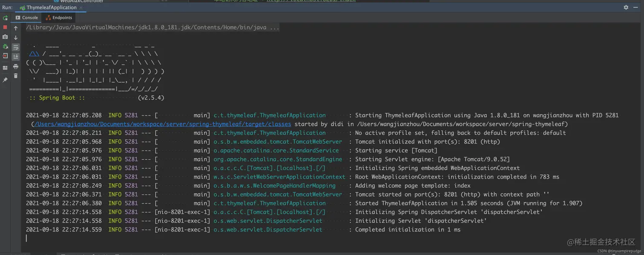
Task: Select 'Root WebApplicationContext: initialization completed' message
Action: [457, 177]
